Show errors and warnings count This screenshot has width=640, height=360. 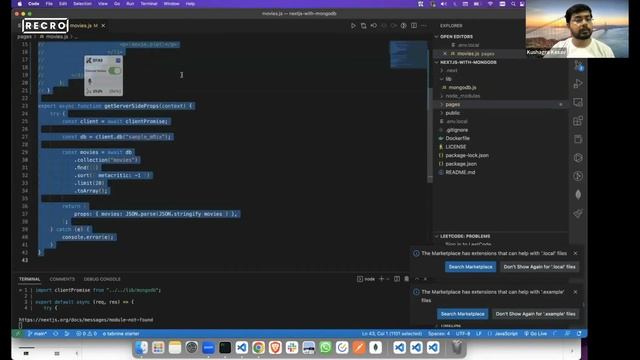coord(87,333)
